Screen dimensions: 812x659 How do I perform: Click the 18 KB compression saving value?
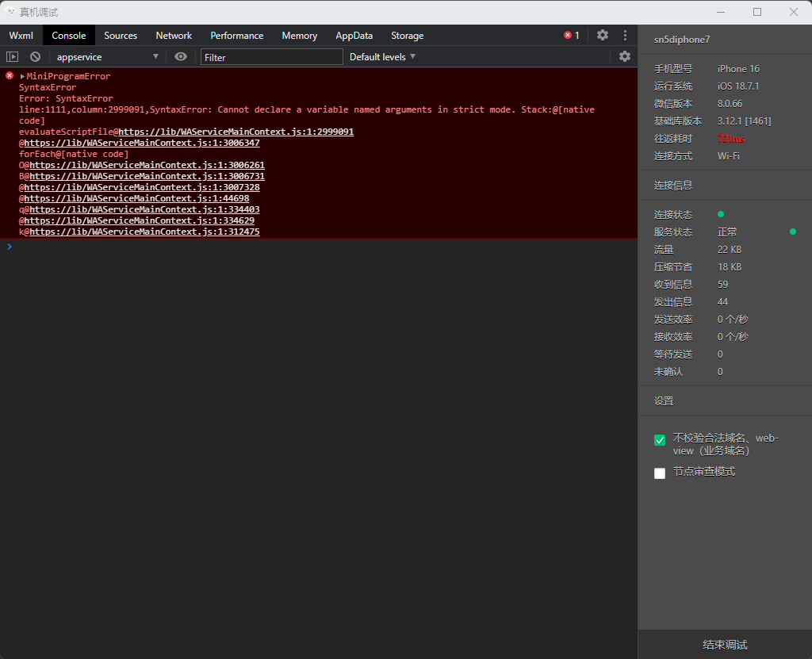click(x=730, y=267)
